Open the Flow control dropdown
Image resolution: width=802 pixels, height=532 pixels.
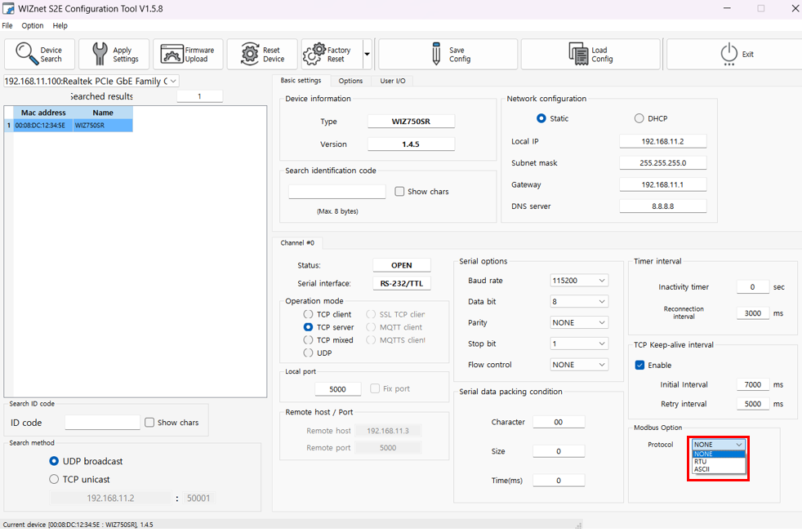pyautogui.click(x=579, y=365)
